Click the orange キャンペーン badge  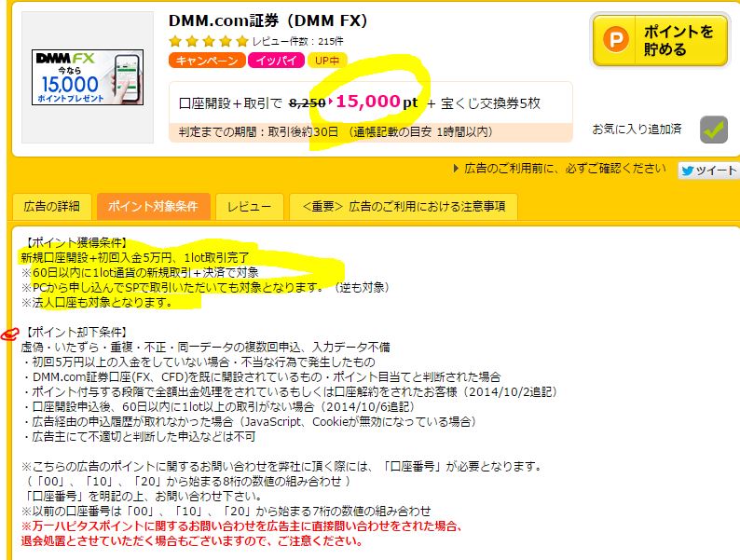tap(207, 61)
